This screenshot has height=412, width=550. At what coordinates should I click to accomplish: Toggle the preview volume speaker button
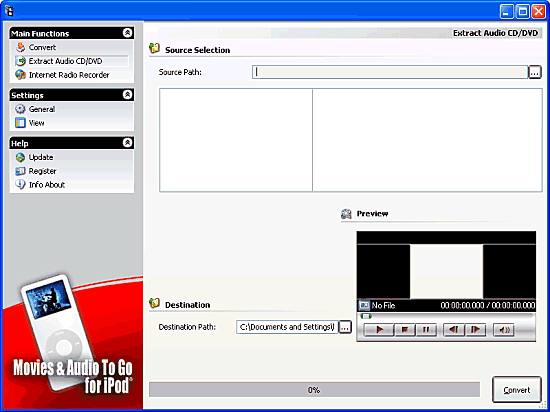pyautogui.click(x=504, y=330)
